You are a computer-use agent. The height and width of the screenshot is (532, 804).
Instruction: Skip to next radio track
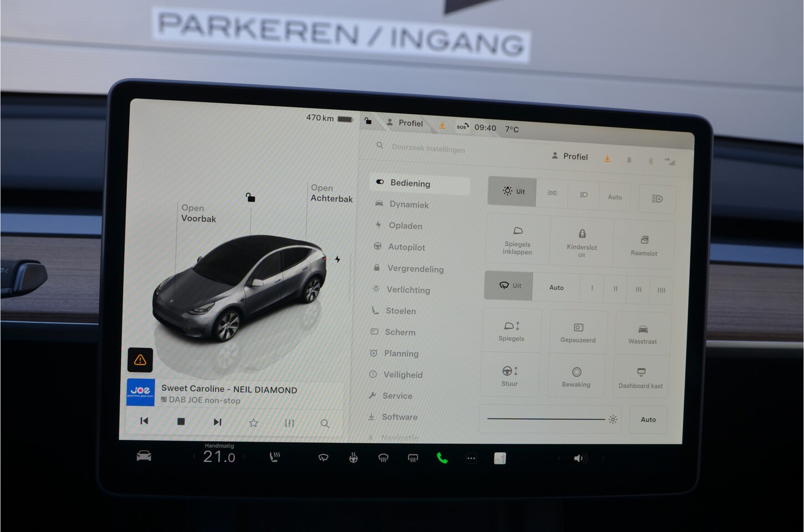(x=217, y=422)
